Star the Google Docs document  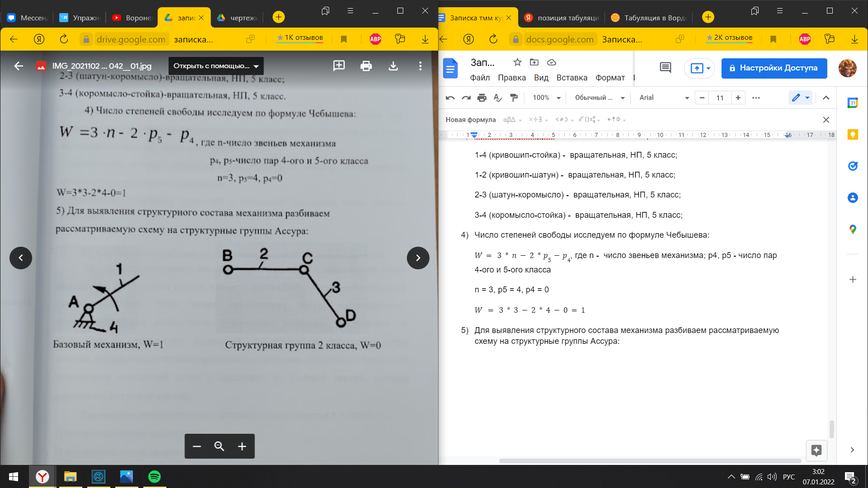tap(518, 62)
